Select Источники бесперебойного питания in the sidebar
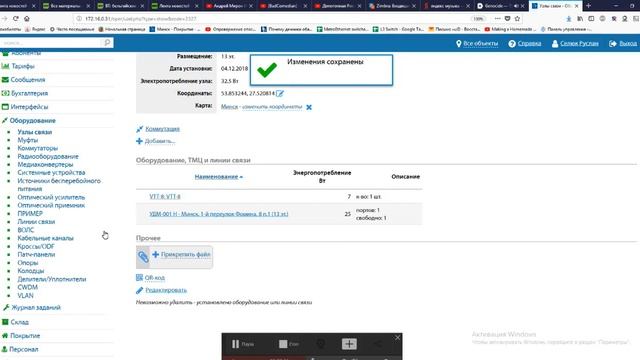The height and width of the screenshot is (360, 640). 59,184
